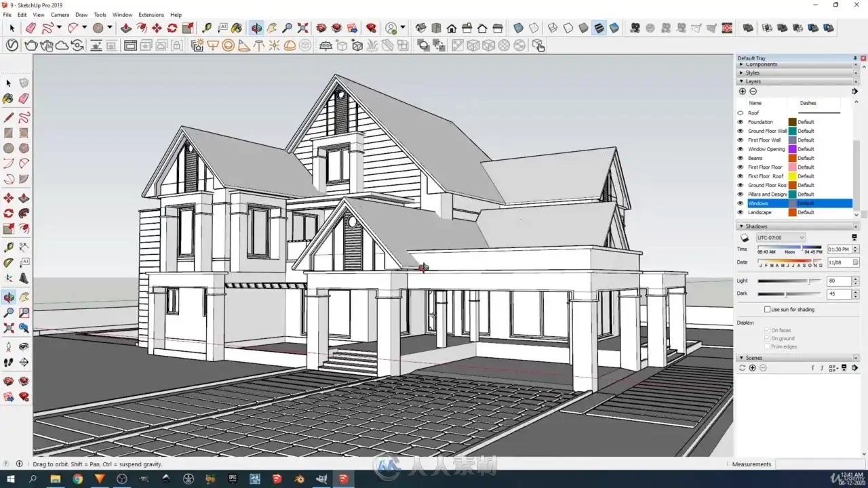
Task: Select Monochrome face style icon
Action: [614, 28]
